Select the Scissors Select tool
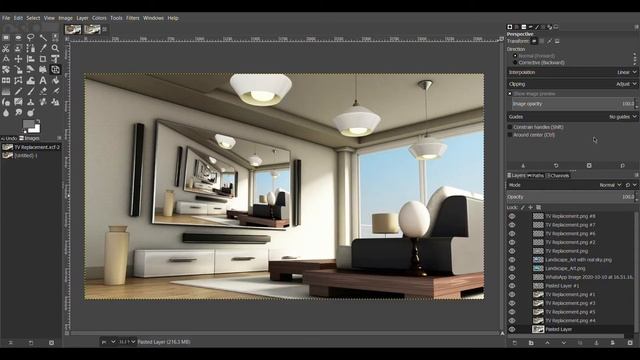 tap(6, 48)
